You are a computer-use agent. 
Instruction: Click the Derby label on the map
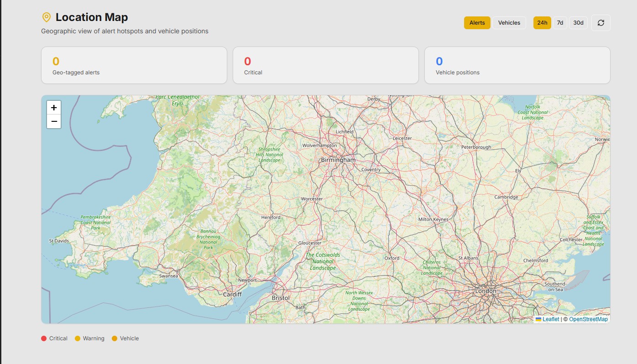pyautogui.click(x=374, y=99)
